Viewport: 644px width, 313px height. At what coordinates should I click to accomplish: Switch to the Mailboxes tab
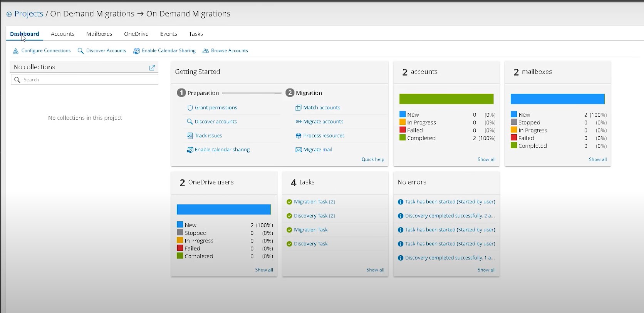coord(99,34)
